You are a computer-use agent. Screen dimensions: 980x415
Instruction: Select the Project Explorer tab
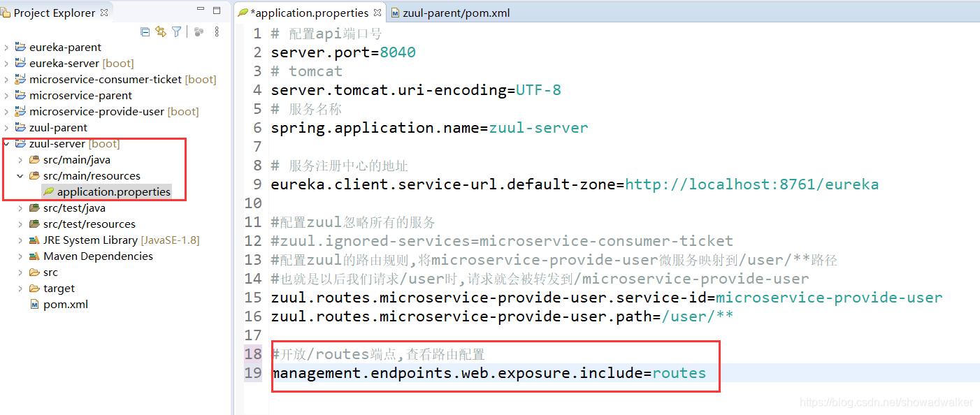point(55,13)
